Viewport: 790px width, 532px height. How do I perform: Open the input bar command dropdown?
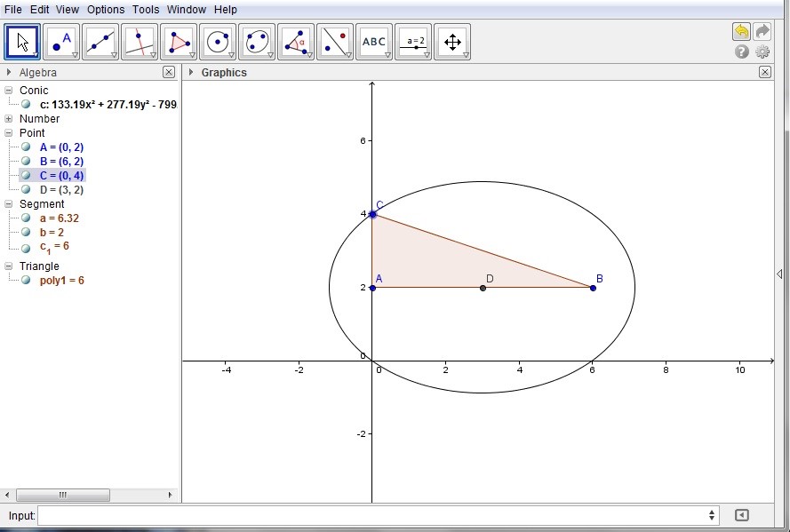[x=712, y=515]
